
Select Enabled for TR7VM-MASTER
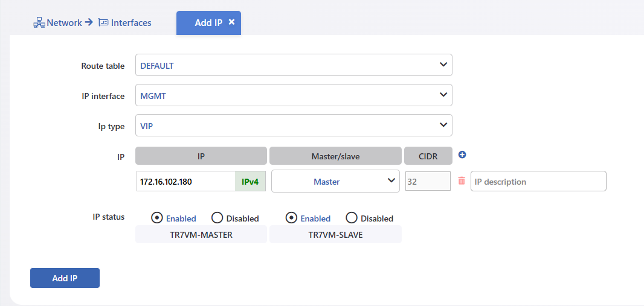click(x=156, y=218)
